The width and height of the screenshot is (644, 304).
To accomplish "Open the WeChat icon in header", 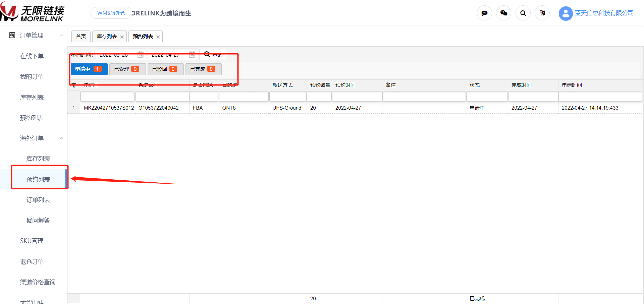I will coord(503,13).
